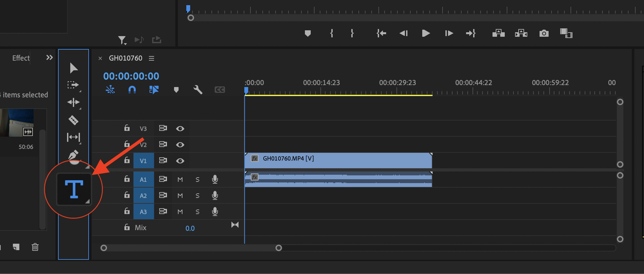Hide track V1 output eye

[180, 161]
